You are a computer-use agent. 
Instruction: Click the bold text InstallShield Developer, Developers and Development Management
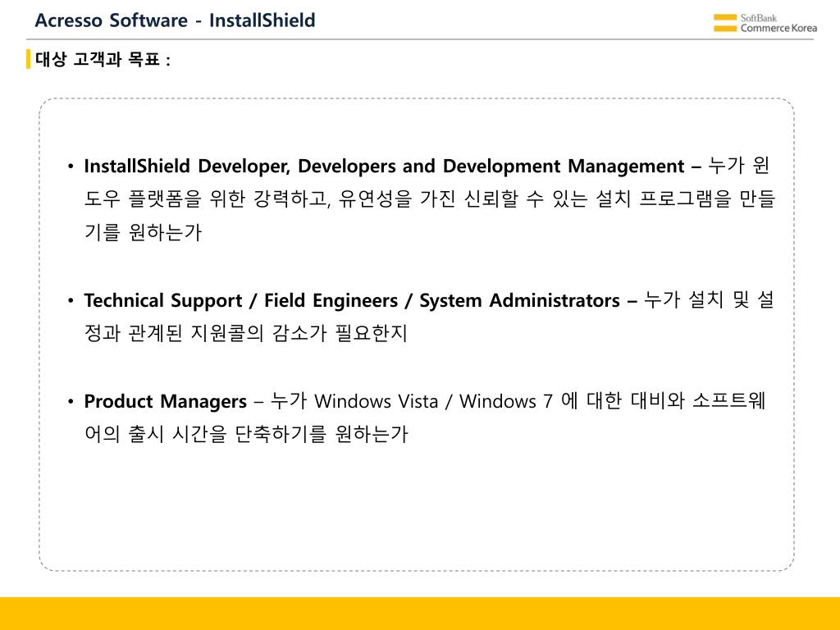[x=384, y=166]
